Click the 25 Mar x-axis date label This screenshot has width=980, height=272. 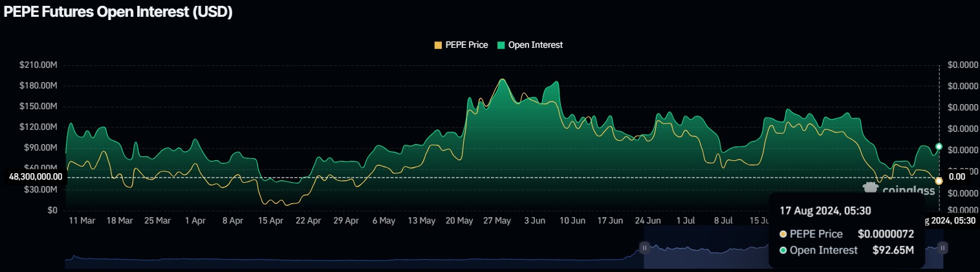pos(157,220)
